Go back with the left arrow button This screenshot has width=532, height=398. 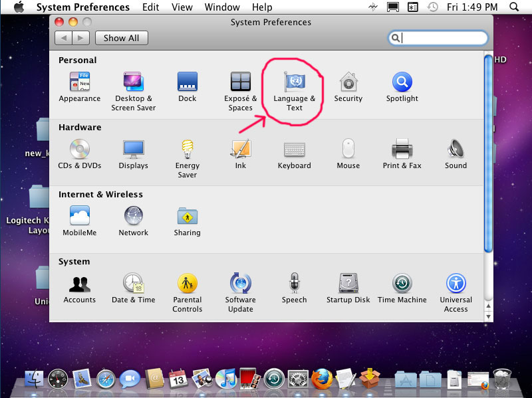point(63,38)
